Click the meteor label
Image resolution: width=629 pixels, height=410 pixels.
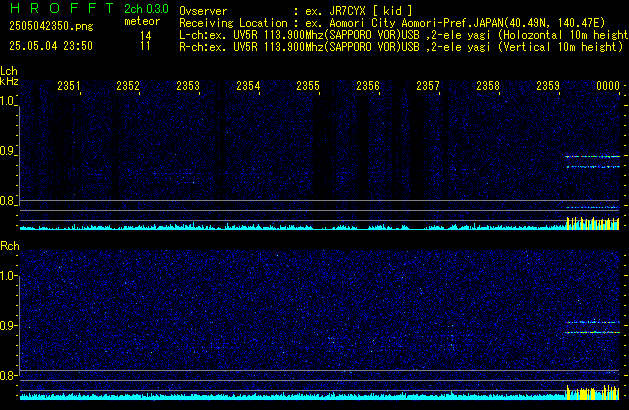[x=142, y=21]
